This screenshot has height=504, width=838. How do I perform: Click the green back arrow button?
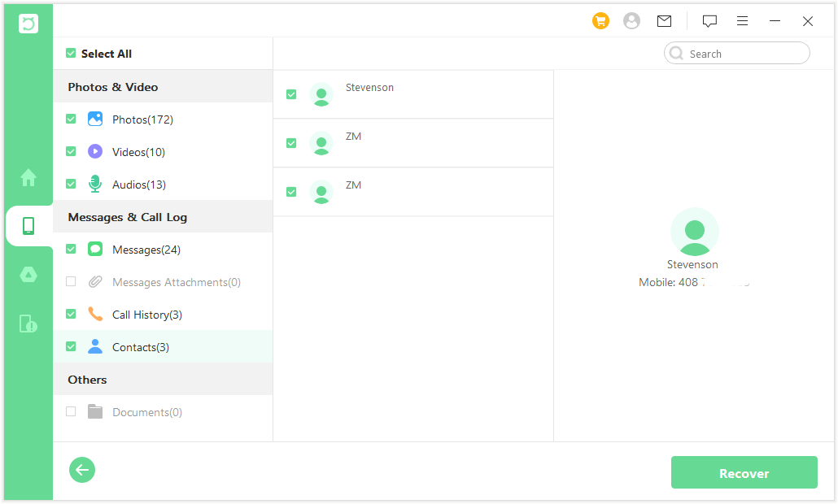[82, 470]
